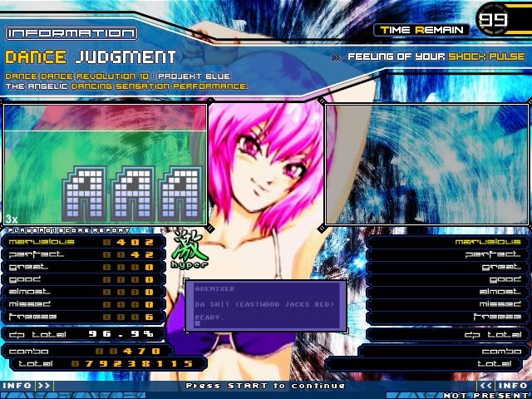
Task: Click the first A of the AAA grade
Action: click(x=84, y=194)
